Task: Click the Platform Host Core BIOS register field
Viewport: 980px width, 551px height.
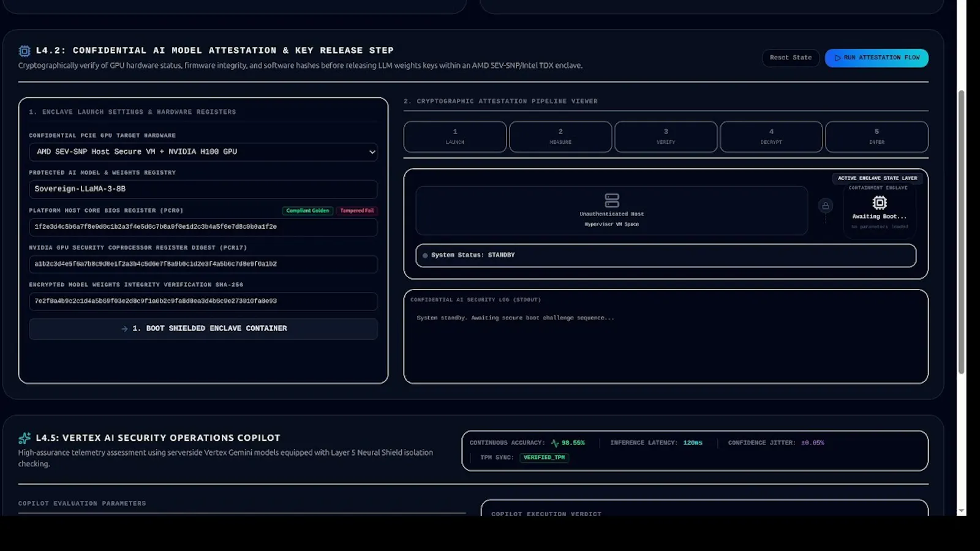Action: [203, 227]
